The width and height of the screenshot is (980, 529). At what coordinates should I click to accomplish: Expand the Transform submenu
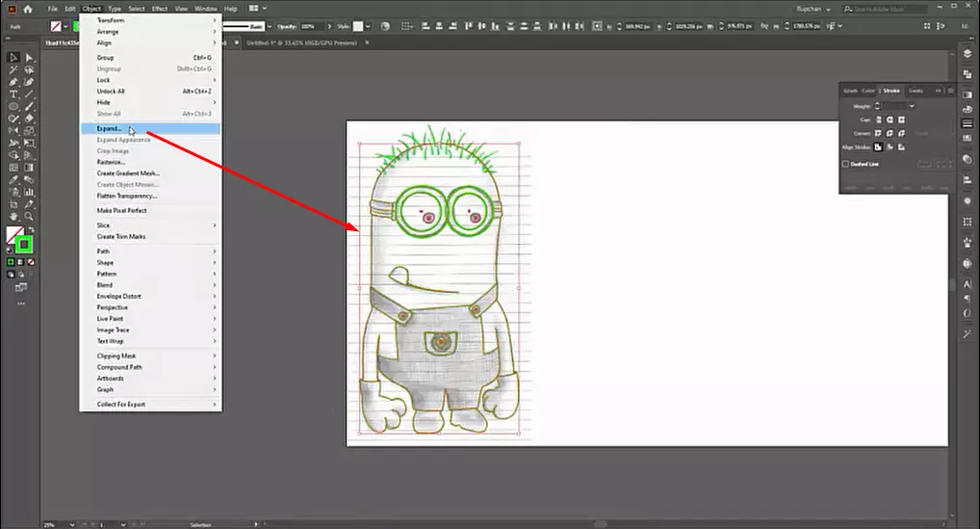[150, 20]
